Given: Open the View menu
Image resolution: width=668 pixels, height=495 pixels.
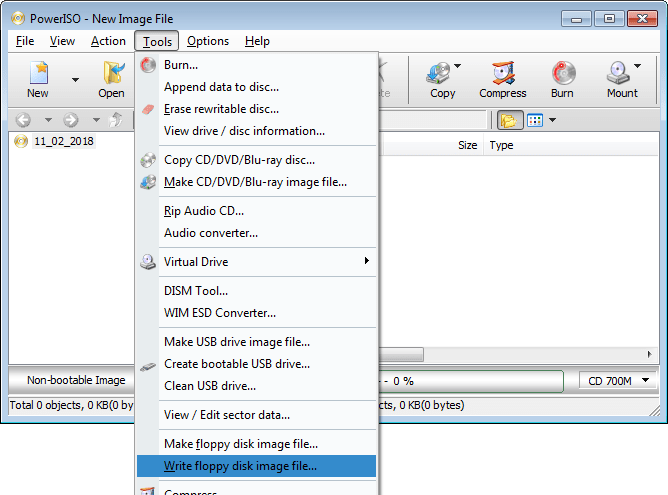Looking at the screenshot, I should click(62, 41).
